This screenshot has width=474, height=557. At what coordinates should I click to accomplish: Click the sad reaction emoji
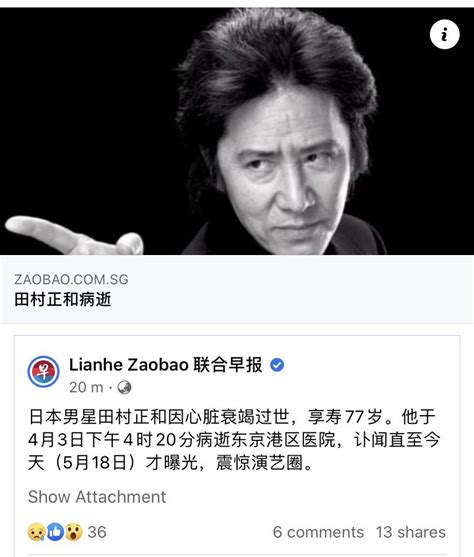point(36,532)
